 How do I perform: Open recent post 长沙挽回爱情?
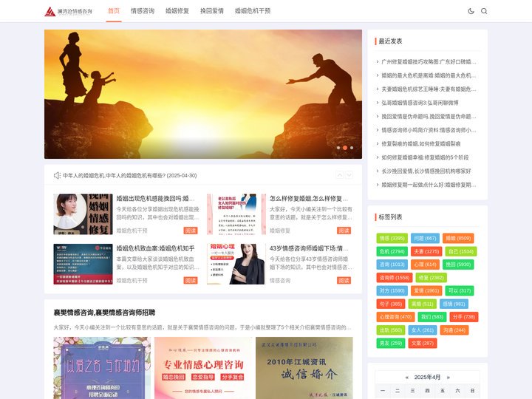tap(426, 171)
